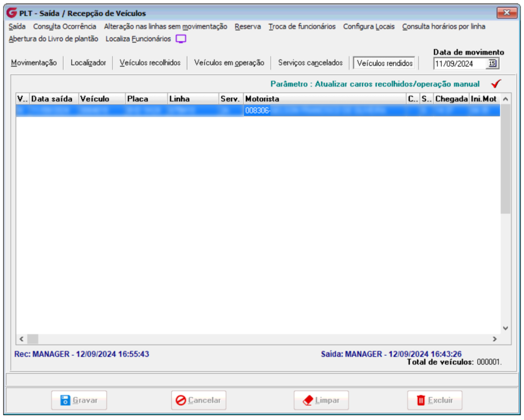The image size is (524, 420).
Task: Switch to the Veículos em operação tab
Action: [x=229, y=63]
